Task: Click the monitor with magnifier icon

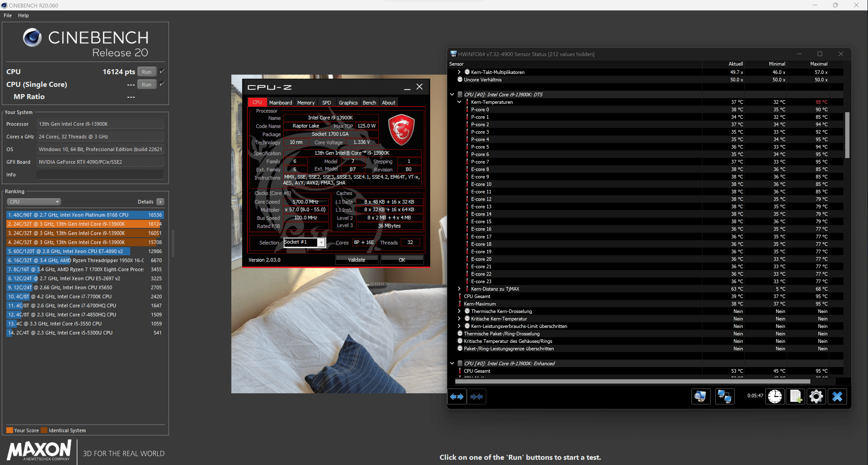Action: tap(701, 396)
